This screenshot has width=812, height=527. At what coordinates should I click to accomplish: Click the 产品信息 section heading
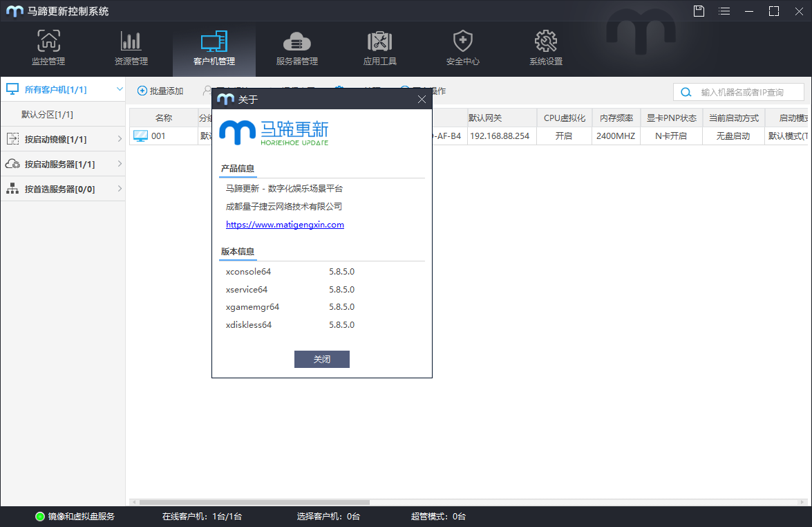click(x=238, y=169)
